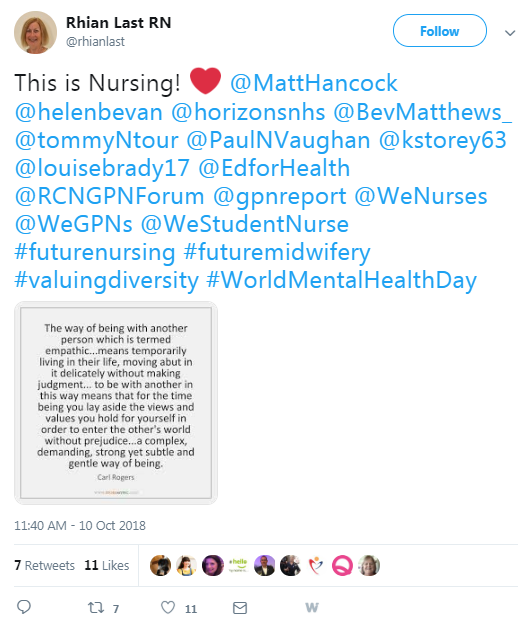Like the tweet with the heart icon
The image size is (529, 631).
pos(168,607)
